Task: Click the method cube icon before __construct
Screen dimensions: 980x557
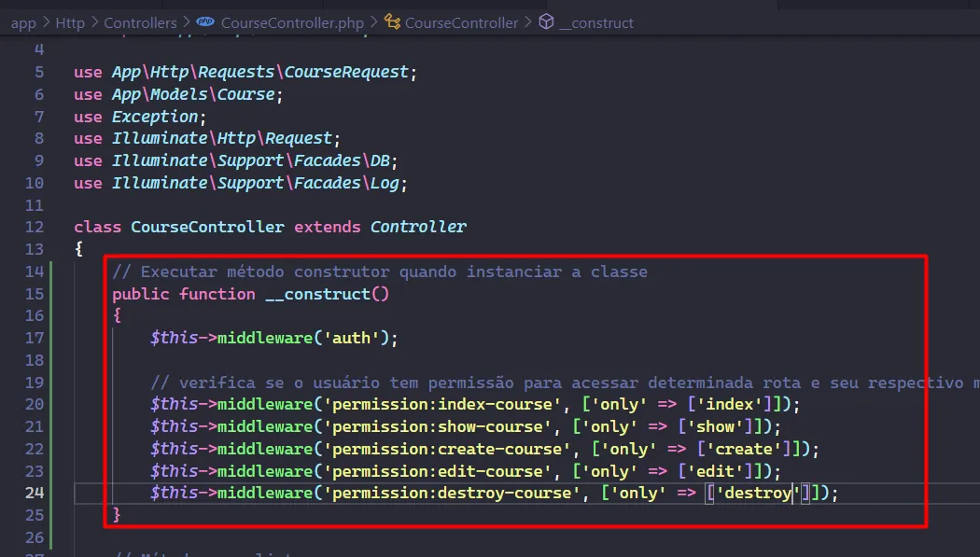Action: [546, 22]
